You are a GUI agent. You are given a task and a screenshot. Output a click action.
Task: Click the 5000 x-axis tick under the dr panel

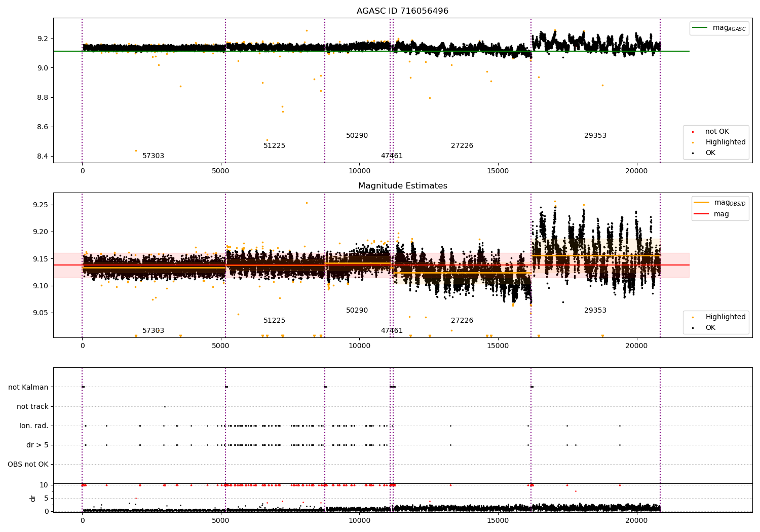220,521
